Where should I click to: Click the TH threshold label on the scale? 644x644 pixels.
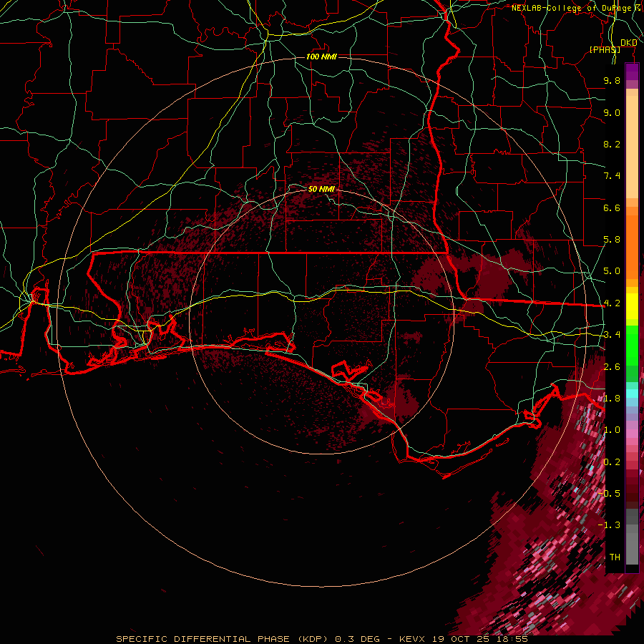click(615, 557)
